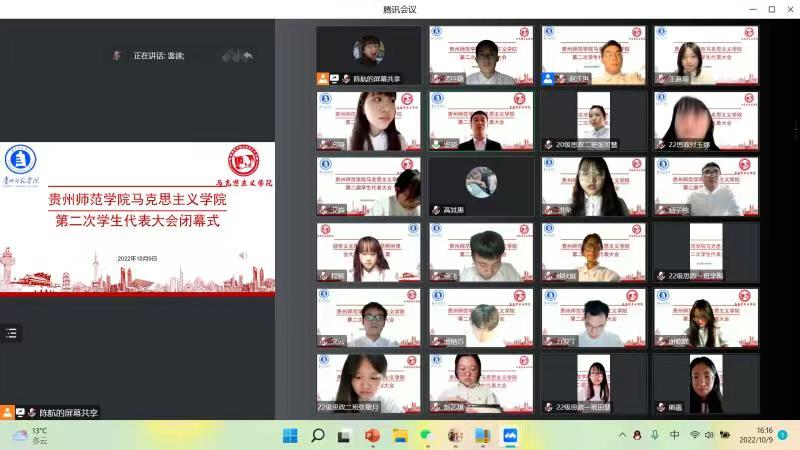Select the 22级思政二班张敏月 video tile
Viewport: 800px width, 450px height.
coord(368,383)
